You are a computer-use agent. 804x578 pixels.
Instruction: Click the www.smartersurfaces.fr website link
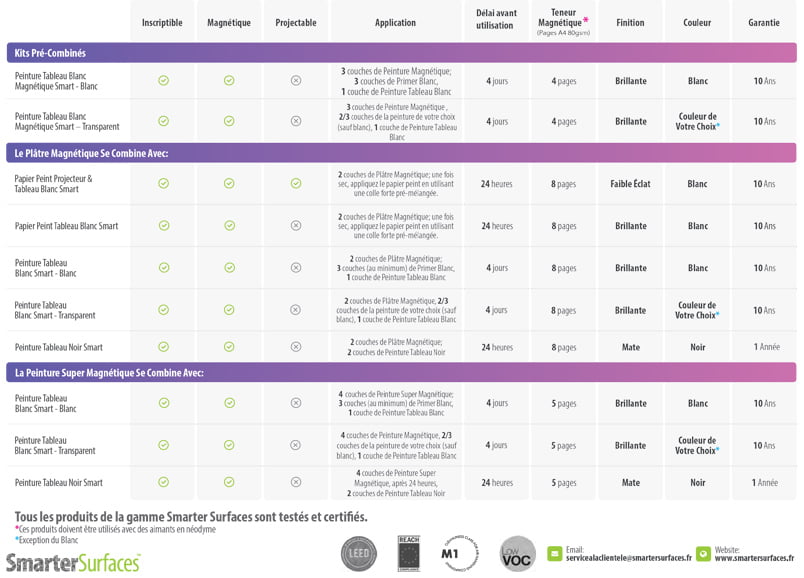tap(756, 558)
